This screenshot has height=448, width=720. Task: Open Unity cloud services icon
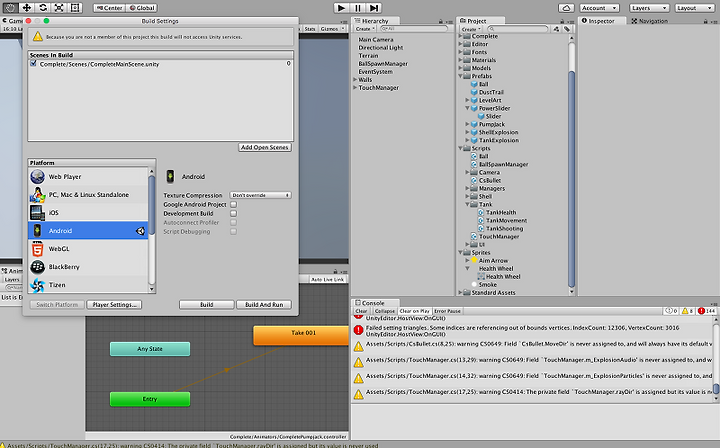click(x=566, y=8)
